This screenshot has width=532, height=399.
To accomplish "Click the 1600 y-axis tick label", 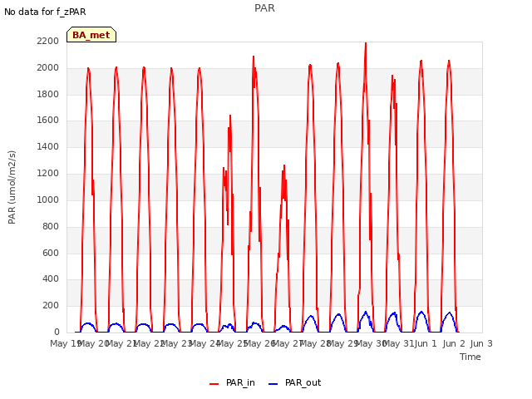I will [x=48, y=120].
